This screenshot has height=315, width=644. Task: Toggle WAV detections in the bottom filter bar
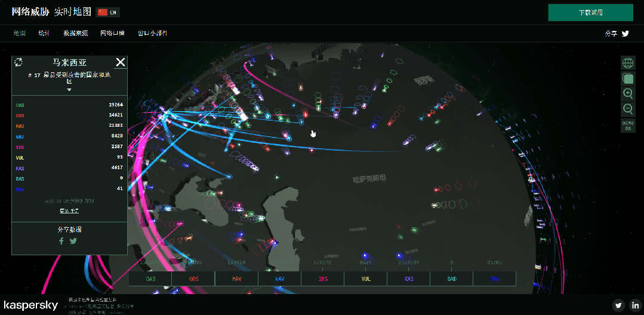click(x=280, y=279)
